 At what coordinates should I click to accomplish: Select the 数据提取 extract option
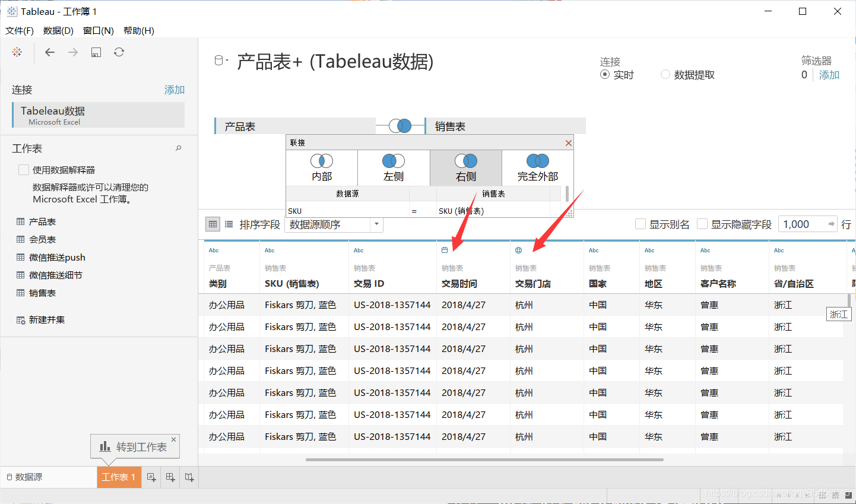click(x=665, y=74)
